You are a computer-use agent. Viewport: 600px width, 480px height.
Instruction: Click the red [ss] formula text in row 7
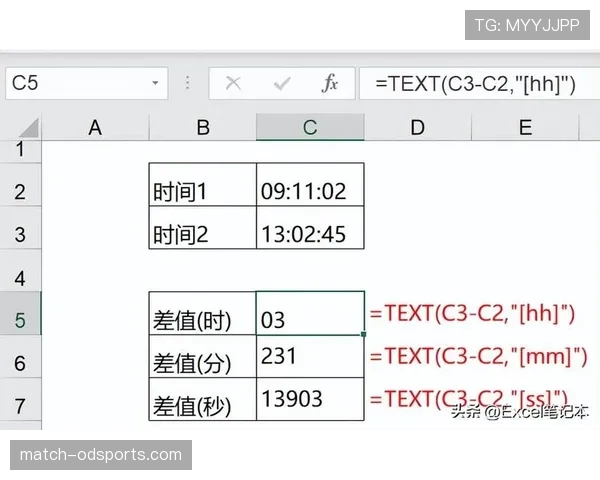469,399
